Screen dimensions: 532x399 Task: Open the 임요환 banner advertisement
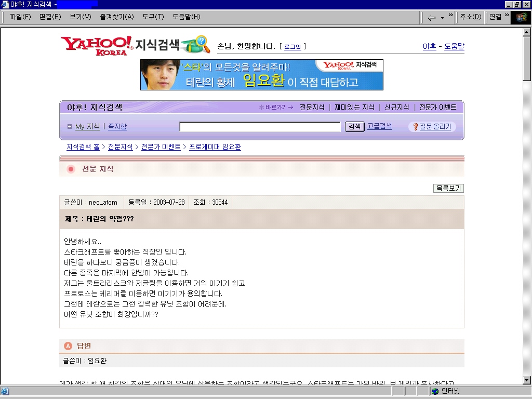click(262, 75)
